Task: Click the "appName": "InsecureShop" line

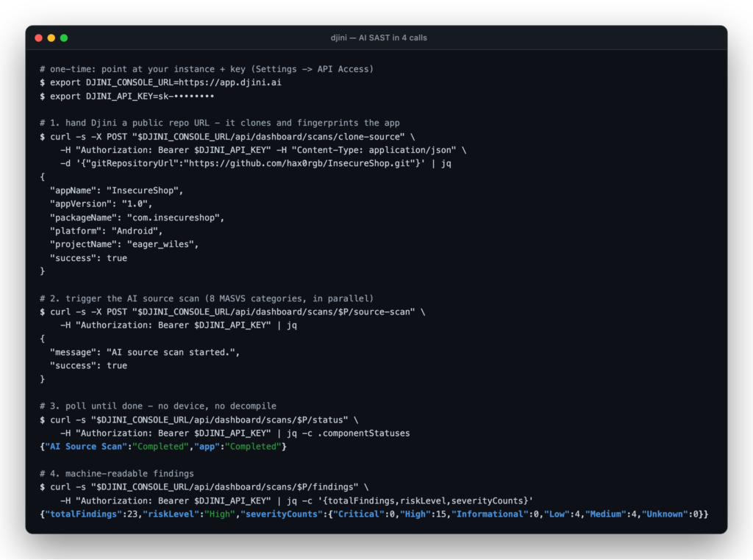Action: pyautogui.click(x=117, y=190)
